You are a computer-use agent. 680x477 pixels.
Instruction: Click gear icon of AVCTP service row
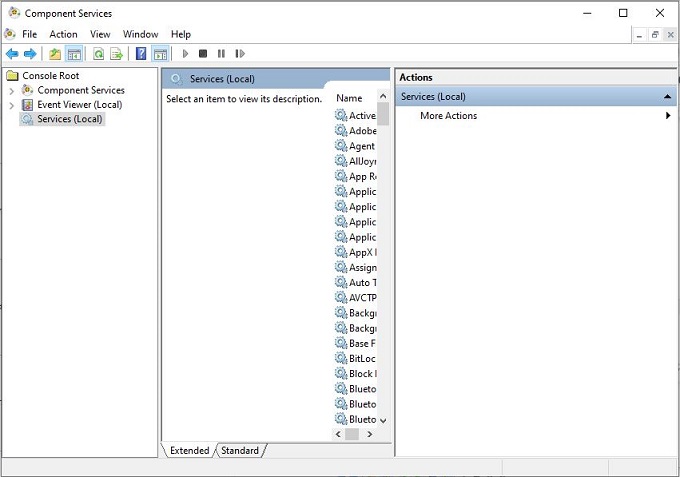341,297
